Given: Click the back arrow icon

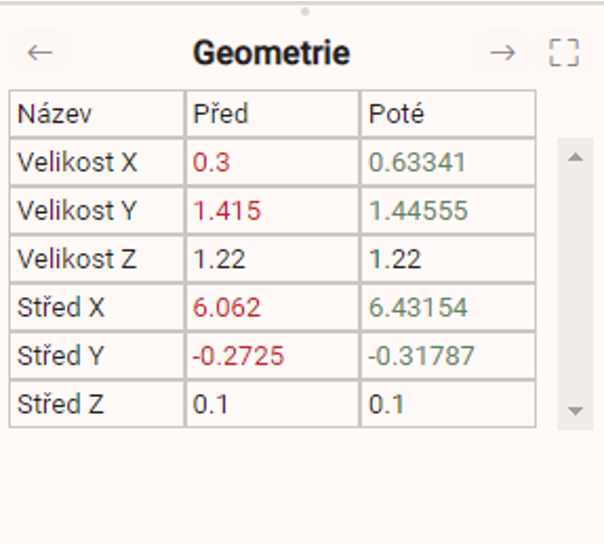Looking at the screenshot, I should coord(40,53).
